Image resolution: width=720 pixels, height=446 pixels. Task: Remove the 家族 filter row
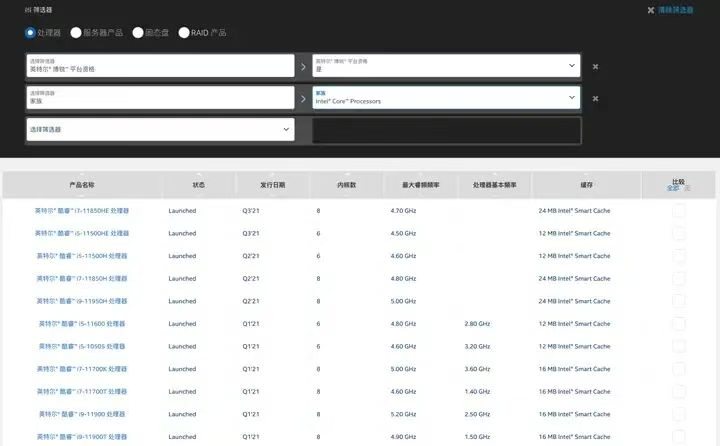[595, 98]
